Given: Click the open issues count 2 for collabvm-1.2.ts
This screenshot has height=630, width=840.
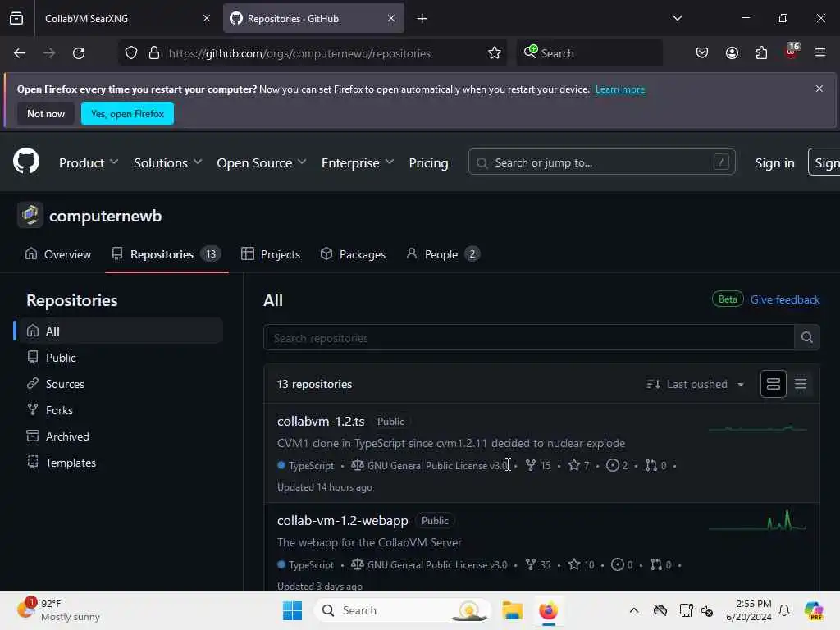Looking at the screenshot, I should [617, 466].
